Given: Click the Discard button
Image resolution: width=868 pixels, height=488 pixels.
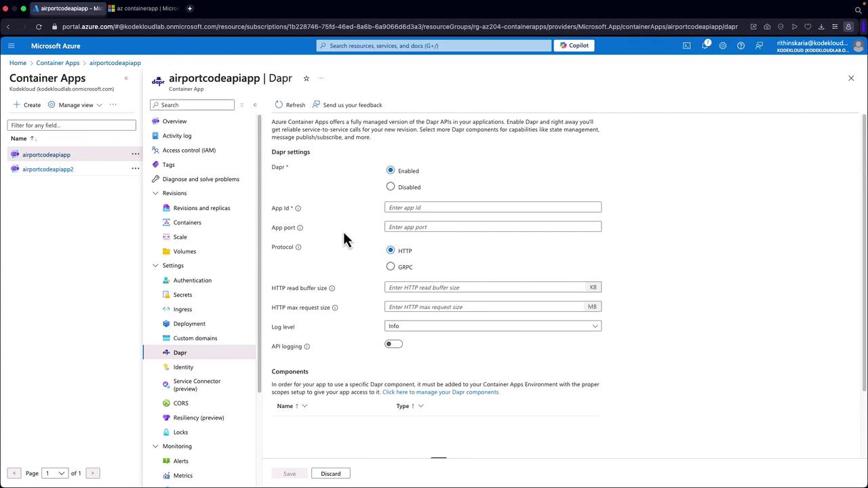Looking at the screenshot, I should 331,473.
